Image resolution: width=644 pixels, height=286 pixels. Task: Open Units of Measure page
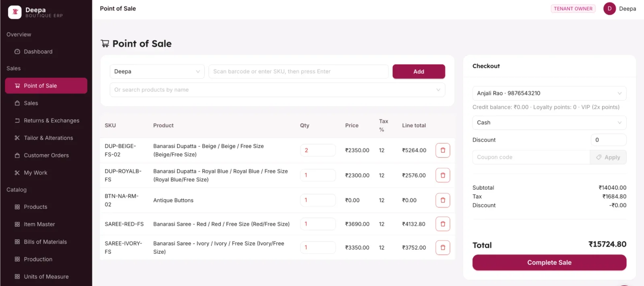pos(46,277)
